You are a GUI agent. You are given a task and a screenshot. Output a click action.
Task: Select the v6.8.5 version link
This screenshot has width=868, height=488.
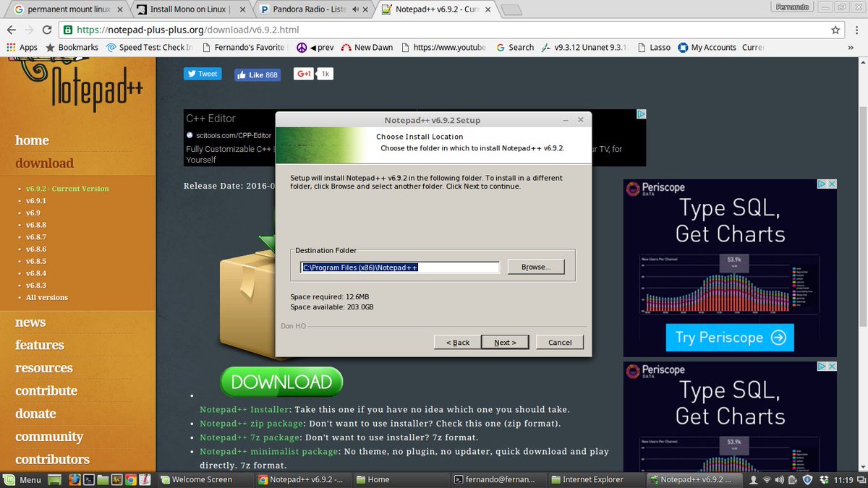(x=36, y=261)
